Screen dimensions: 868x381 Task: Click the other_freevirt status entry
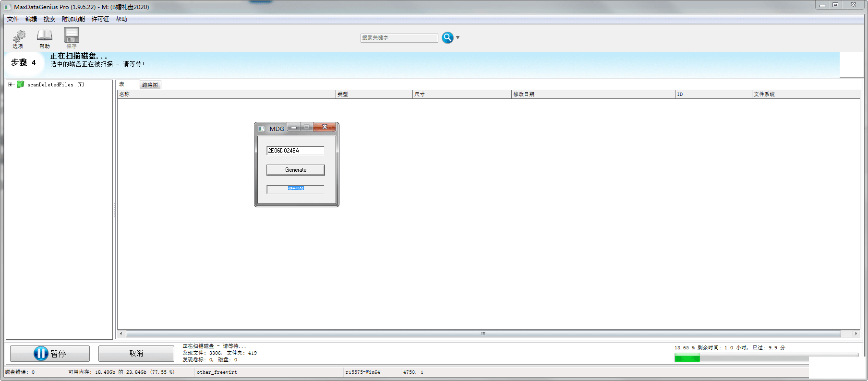coord(217,372)
